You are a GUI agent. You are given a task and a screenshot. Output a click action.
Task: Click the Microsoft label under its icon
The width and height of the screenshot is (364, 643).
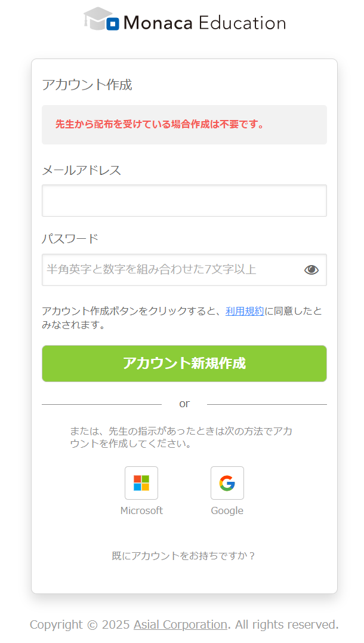[x=142, y=510]
